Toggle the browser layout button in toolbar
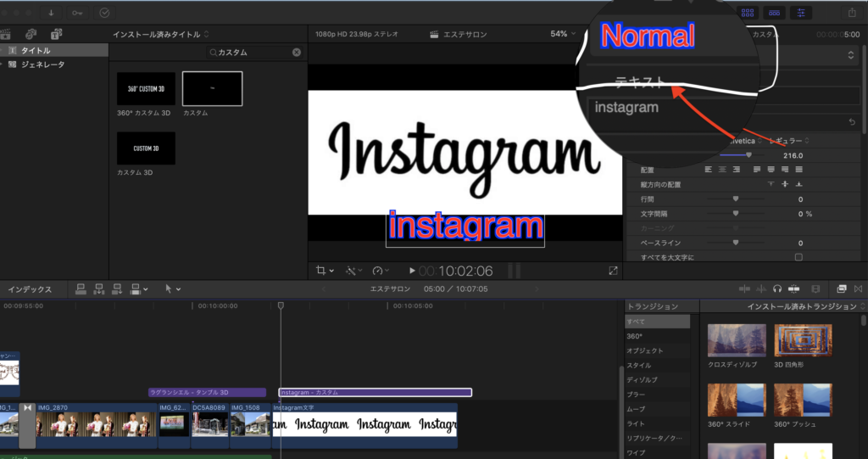Viewport: 868px width, 459px height. [x=748, y=13]
